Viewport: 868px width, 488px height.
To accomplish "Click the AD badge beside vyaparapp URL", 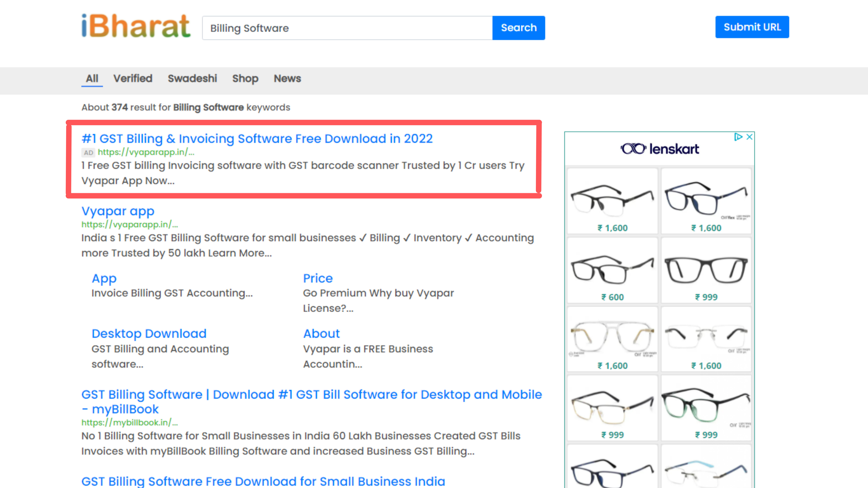I will [x=88, y=153].
